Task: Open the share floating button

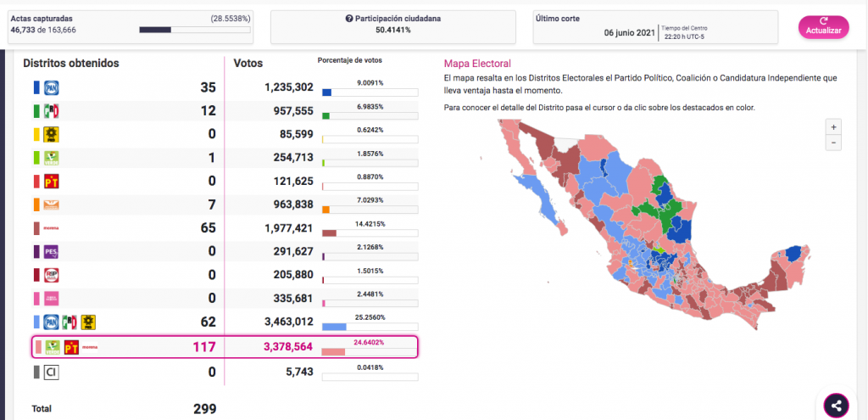Action: (836, 405)
